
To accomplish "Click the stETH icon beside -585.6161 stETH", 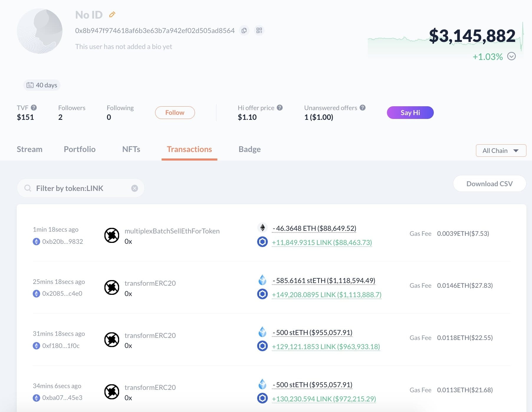I will click(x=262, y=279).
